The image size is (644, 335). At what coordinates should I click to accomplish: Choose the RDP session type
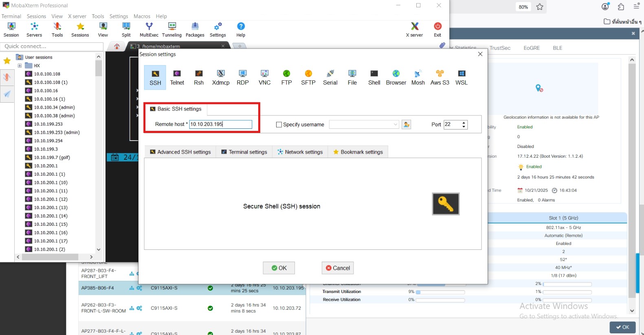click(x=242, y=77)
